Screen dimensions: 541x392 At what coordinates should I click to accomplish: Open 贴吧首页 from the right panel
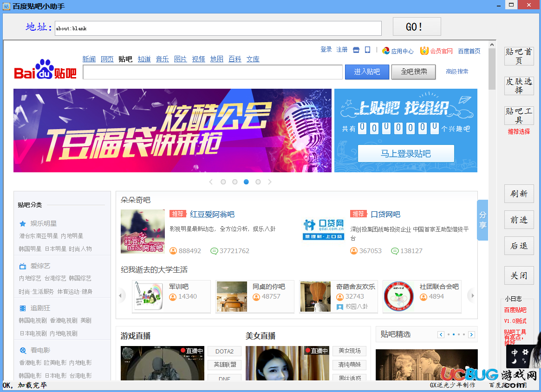point(519,56)
